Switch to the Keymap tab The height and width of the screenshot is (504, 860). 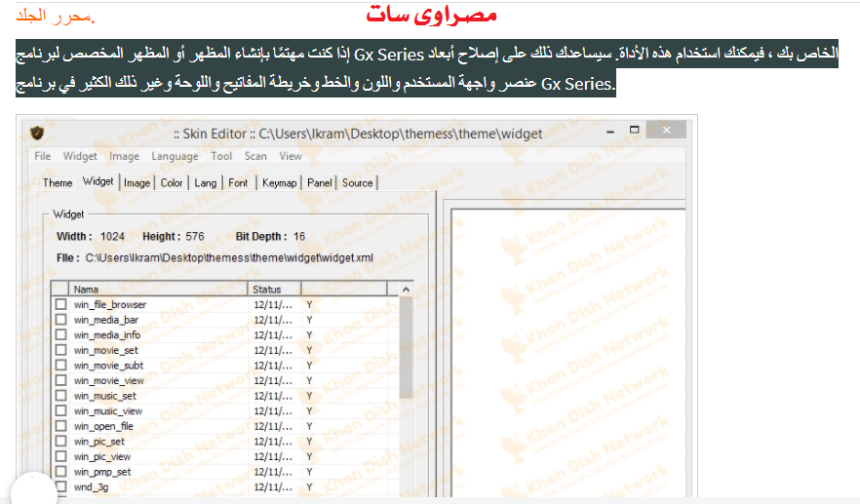pos(279,182)
